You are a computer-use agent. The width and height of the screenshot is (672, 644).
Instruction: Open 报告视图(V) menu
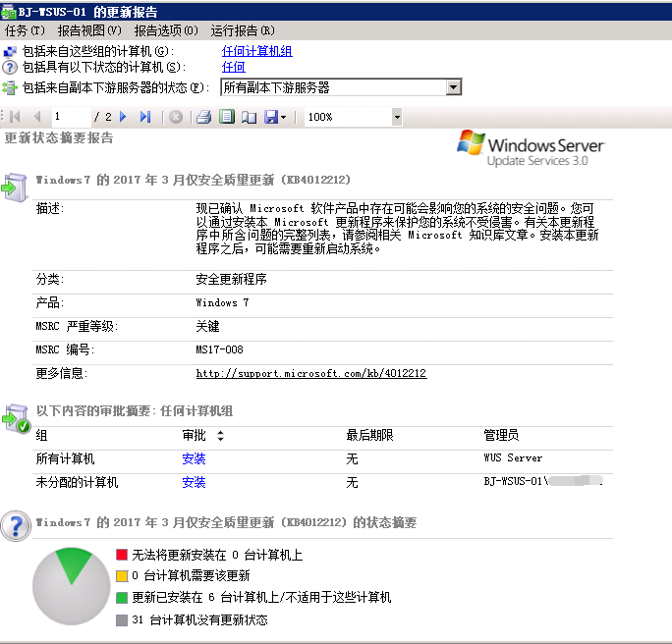click(89, 30)
